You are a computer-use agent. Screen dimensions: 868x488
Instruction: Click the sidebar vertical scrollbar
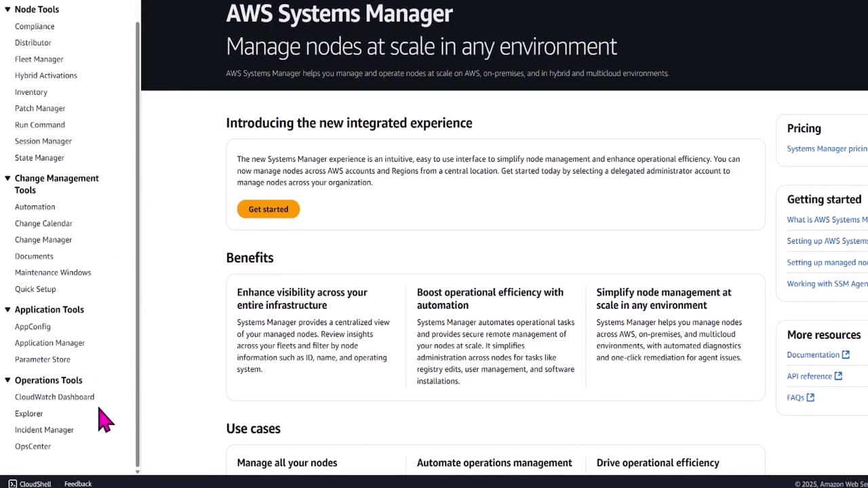pyautogui.click(x=138, y=237)
